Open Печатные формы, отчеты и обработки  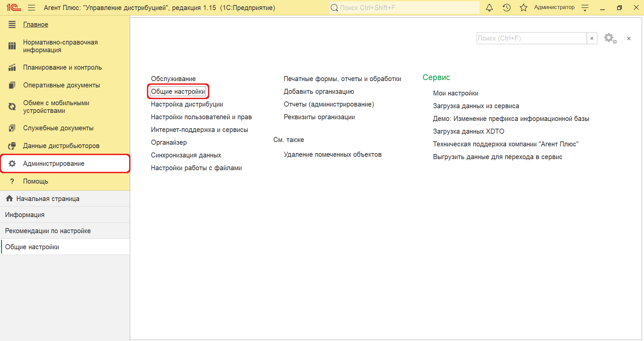342,79
